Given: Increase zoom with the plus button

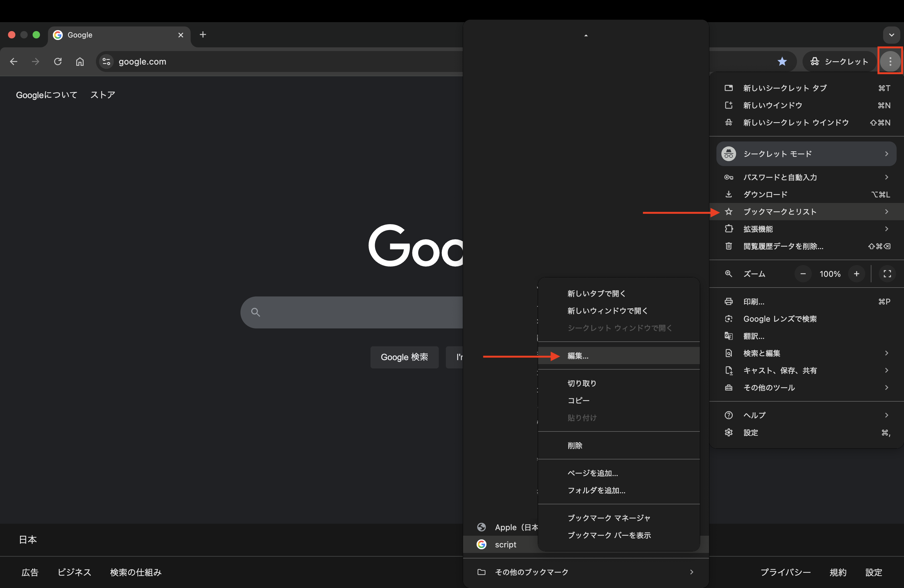Looking at the screenshot, I should click(857, 274).
